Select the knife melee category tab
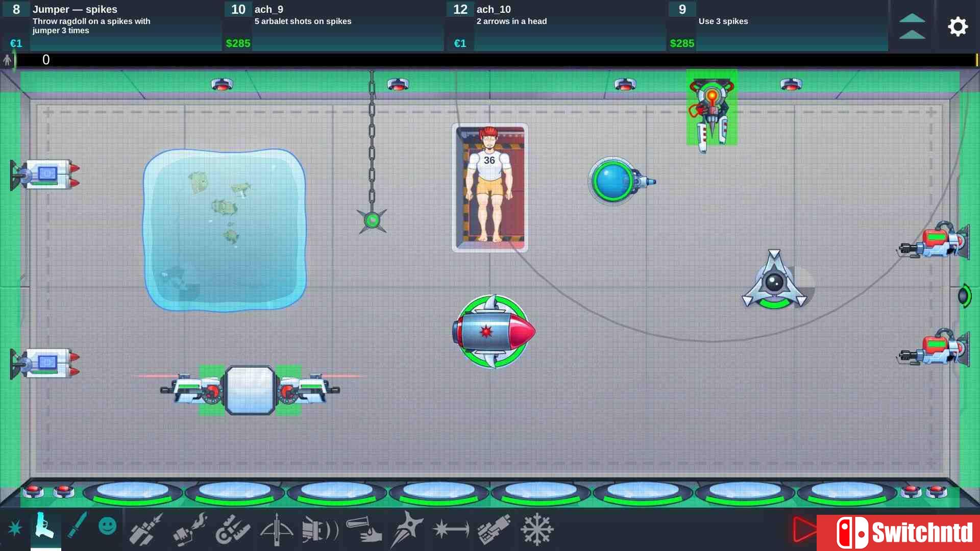Viewport: 980px width, 551px height. (x=77, y=525)
